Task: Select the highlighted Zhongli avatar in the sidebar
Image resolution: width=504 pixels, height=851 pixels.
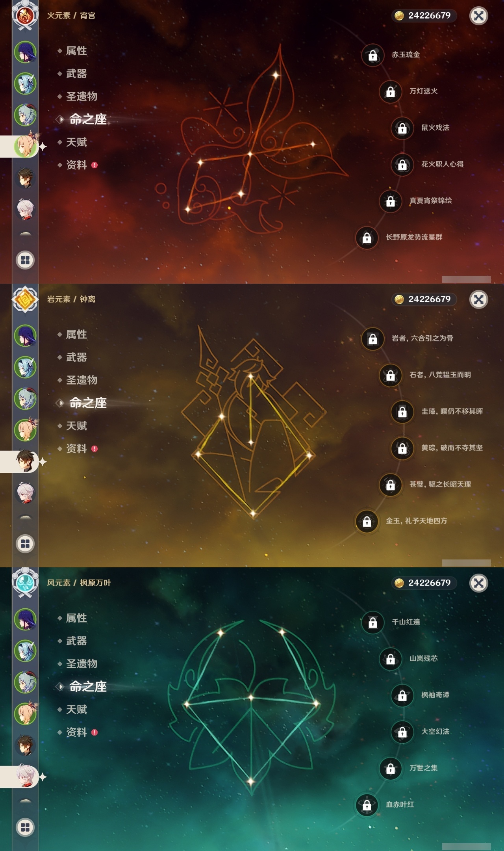Action: pos(26,461)
